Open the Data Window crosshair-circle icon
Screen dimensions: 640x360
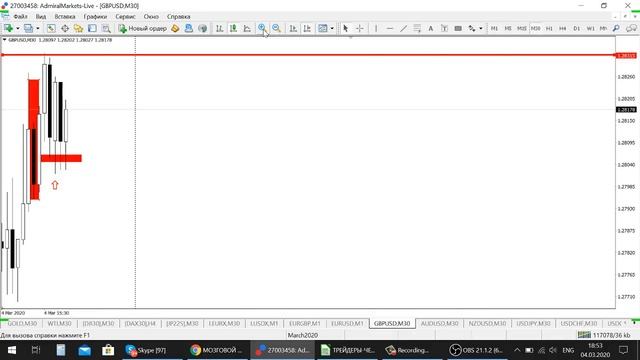(65, 28)
